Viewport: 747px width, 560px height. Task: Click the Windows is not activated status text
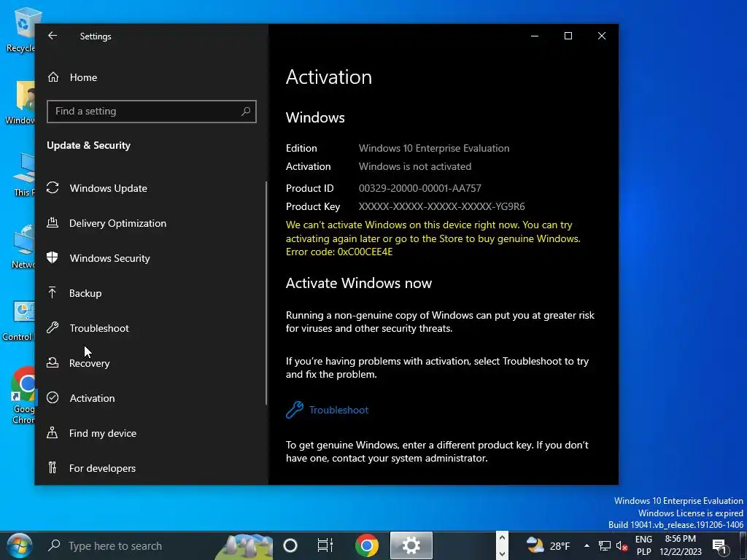[x=415, y=167]
